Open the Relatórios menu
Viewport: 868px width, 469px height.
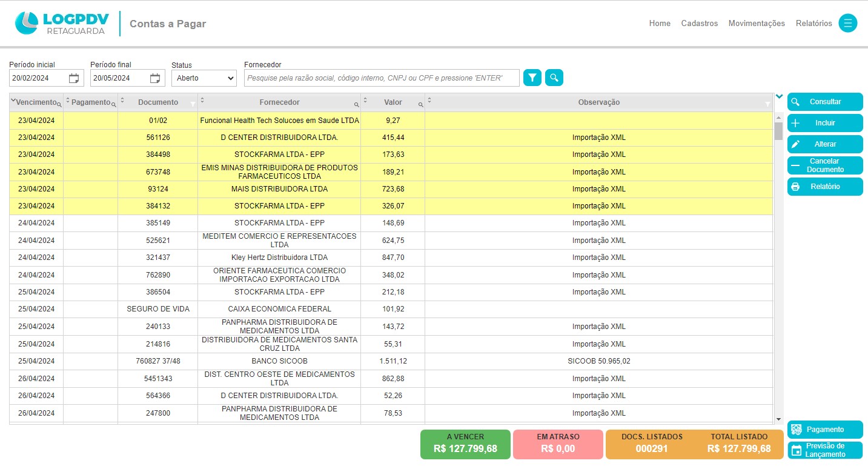click(813, 24)
